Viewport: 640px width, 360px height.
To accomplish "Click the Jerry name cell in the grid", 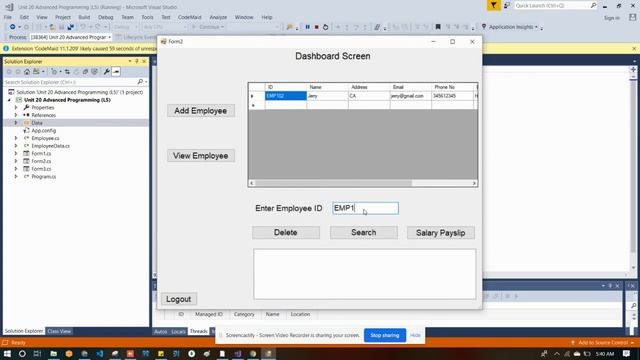I will 327,96.
